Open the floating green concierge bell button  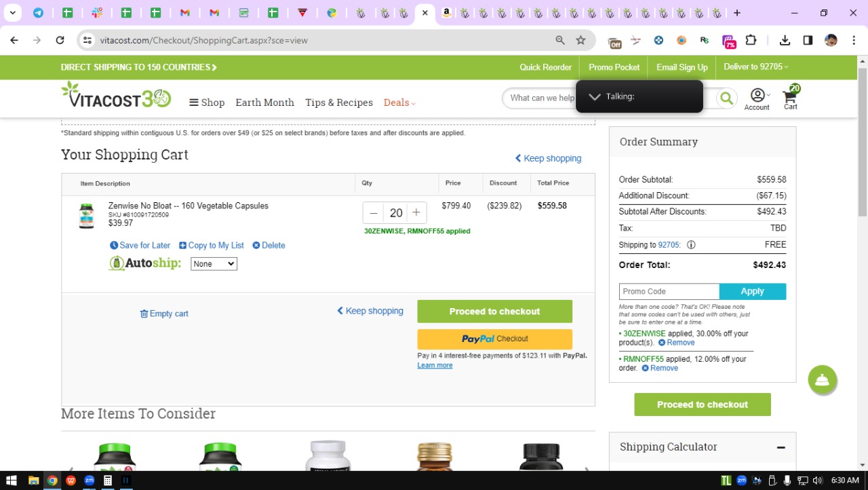tap(823, 380)
